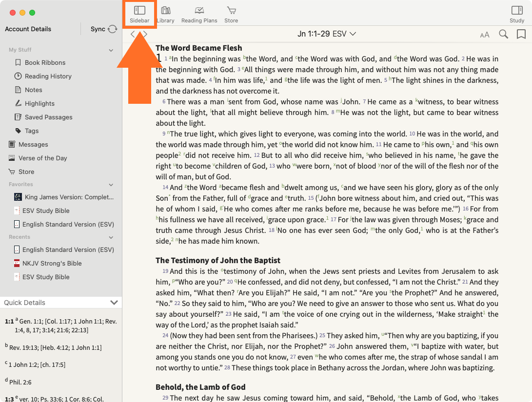The height and width of the screenshot is (402, 532).
Task: Select Reading History label in sidebar
Action: pyautogui.click(x=48, y=77)
